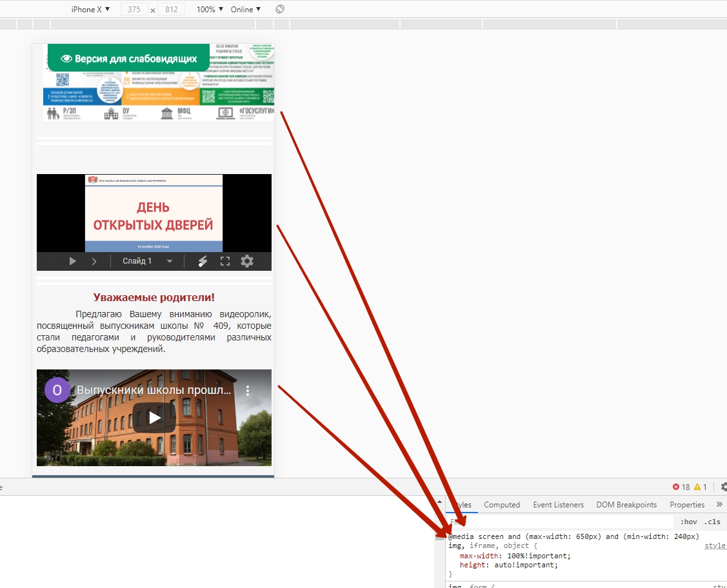Screen dimensions: 727x588
Task: Go to next slide in presentation
Action: coord(94,261)
